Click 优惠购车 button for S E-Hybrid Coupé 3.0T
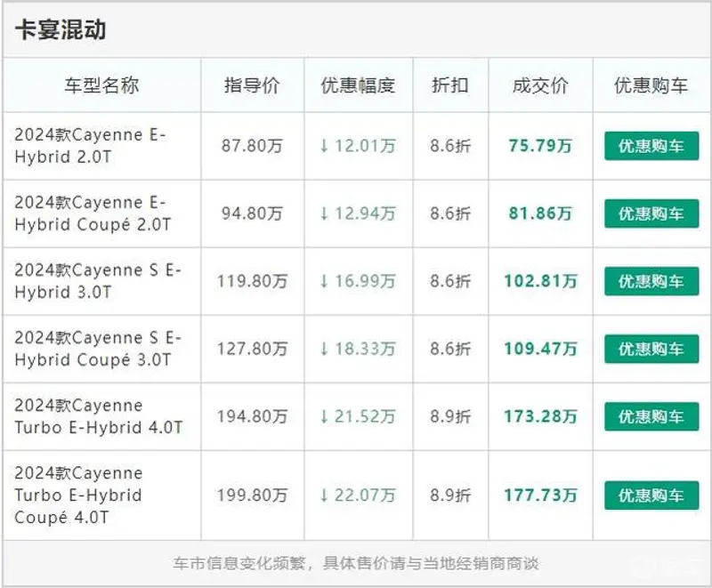This screenshot has width=712, height=588. tap(651, 349)
